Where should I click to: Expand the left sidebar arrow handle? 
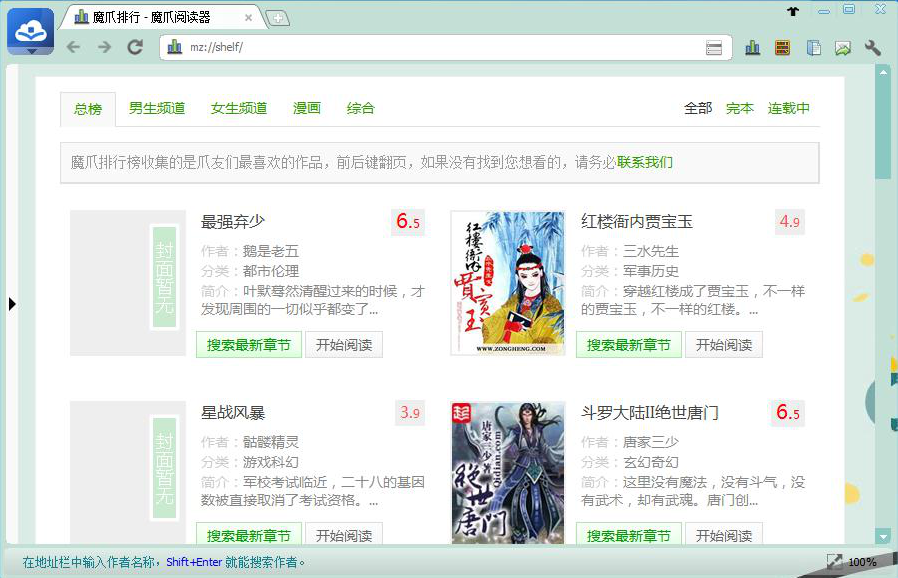point(12,303)
